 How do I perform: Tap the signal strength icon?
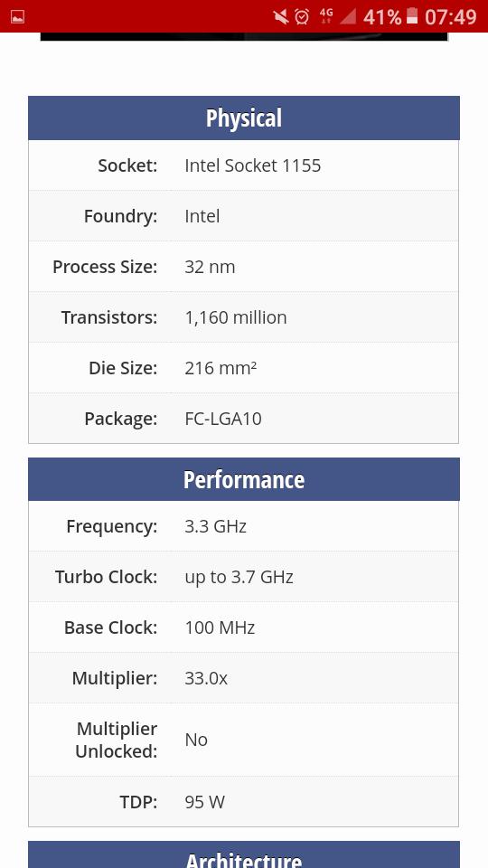coord(347,16)
